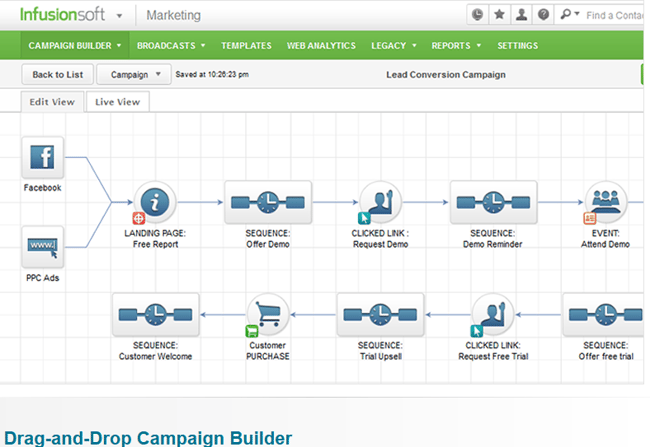The width and height of the screenshot is (650, 447).
Task: Open the Campaign Builder dropdown menu
Action: tap(75, 46)
